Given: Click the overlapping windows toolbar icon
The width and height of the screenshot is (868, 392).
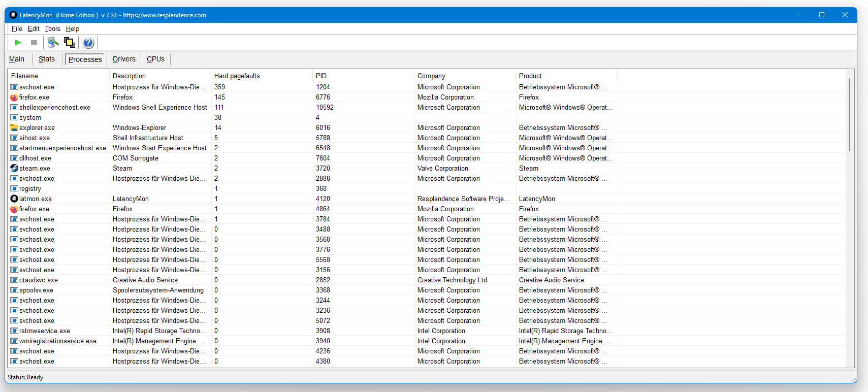Looking at the screenshot, I should pyautogui.click(x=70, y=43).
